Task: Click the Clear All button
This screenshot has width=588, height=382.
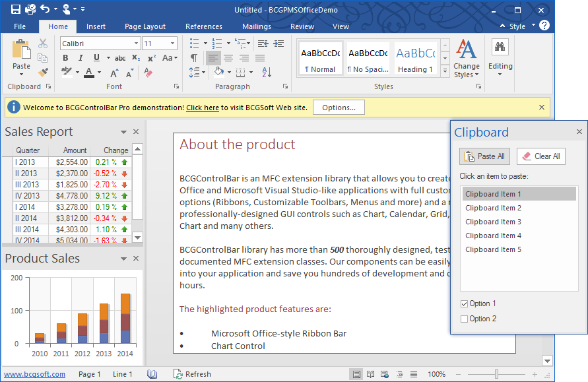Action: (541, 156)
